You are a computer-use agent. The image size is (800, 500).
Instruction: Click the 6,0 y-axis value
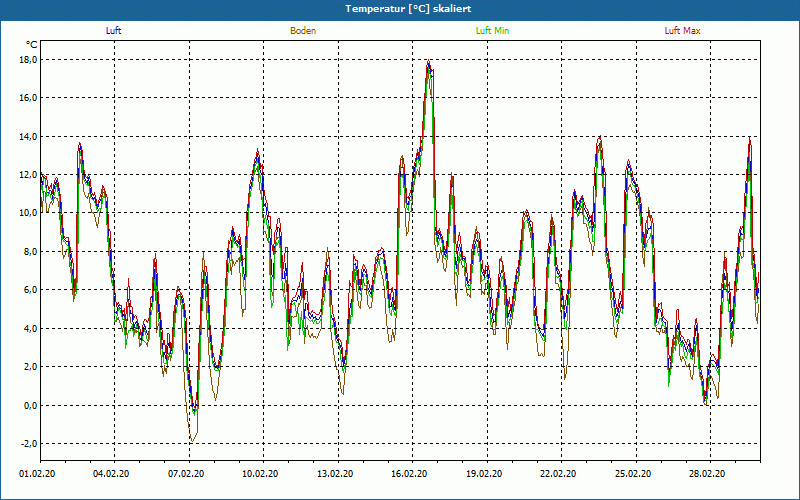coord(30,290)
